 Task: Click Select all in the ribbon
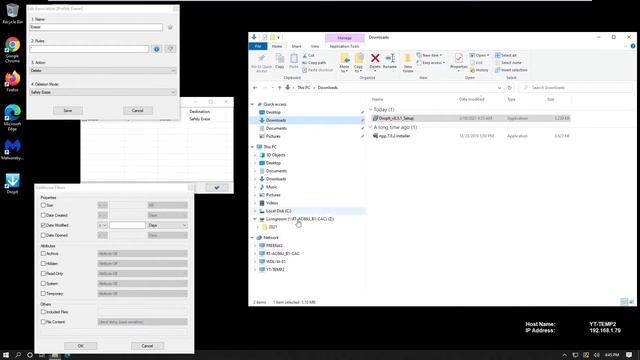pos(506,55)
